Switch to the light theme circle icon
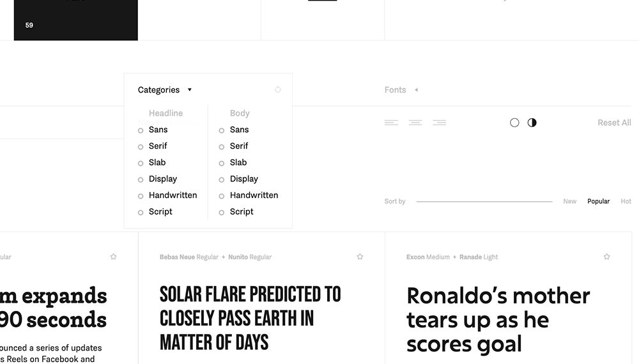639x364 pixels. [x=514, y=123]
